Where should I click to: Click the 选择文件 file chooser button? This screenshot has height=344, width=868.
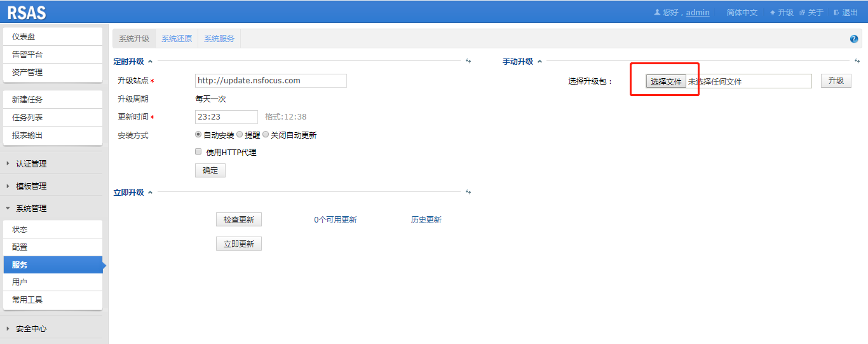(666, 81)
